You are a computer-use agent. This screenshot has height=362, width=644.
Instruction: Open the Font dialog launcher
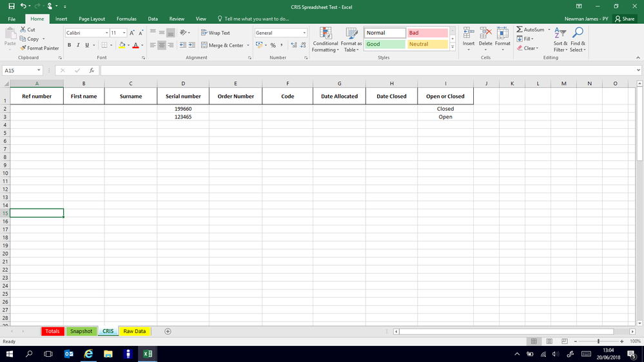(143, 58)
